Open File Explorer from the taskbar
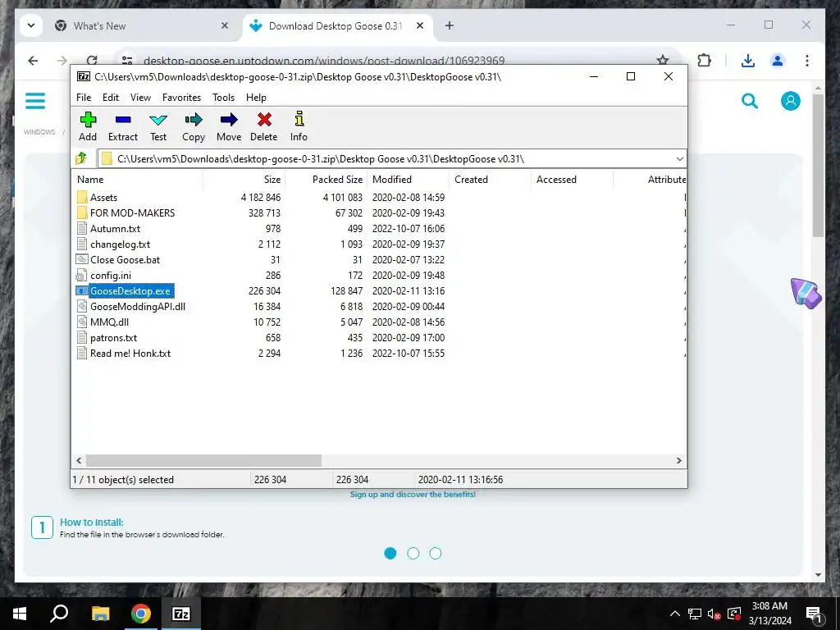The width and height of the screenshot is (840, 630). tap(100, 614)
